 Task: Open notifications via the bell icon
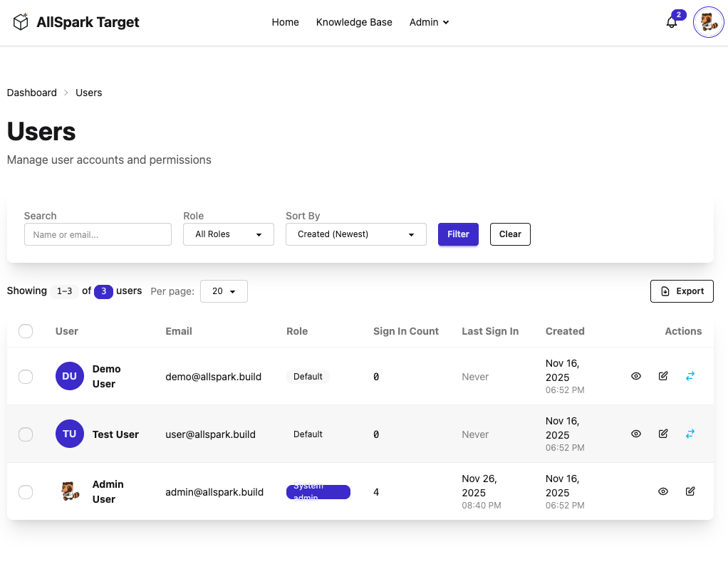671,23
